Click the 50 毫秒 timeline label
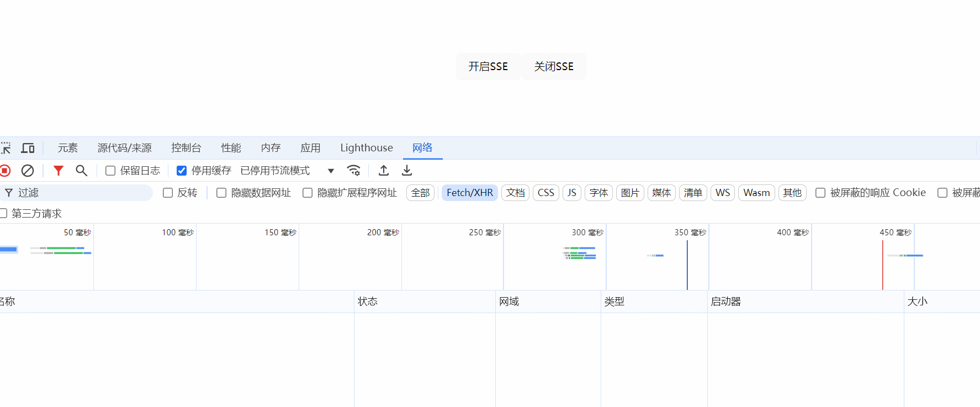Image resolution: width=980 pixels, height=407 pixels. click(77, 232)
